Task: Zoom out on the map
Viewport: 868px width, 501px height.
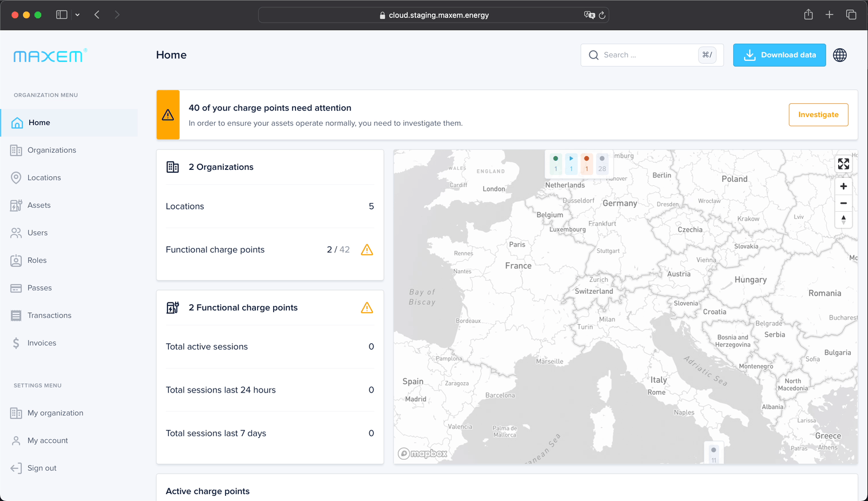Action: pos(843,203)
